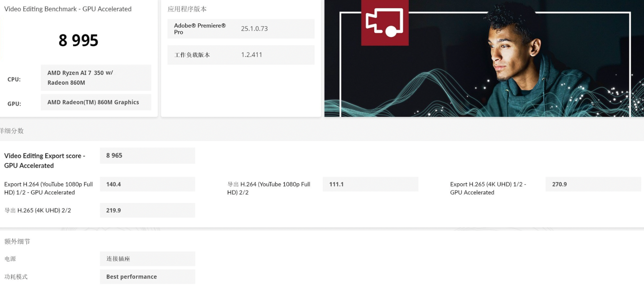This screenshot has height=291, width=644.
Task: Click the 导出 H.265 (4K UHD) 2/2 label
Action: (x=38, y=210)
